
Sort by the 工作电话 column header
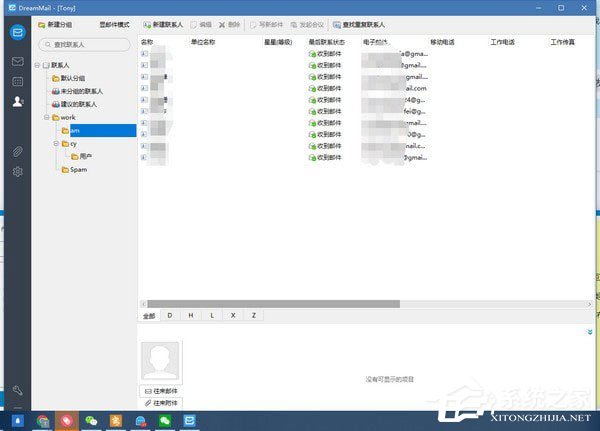pos(502,42)
